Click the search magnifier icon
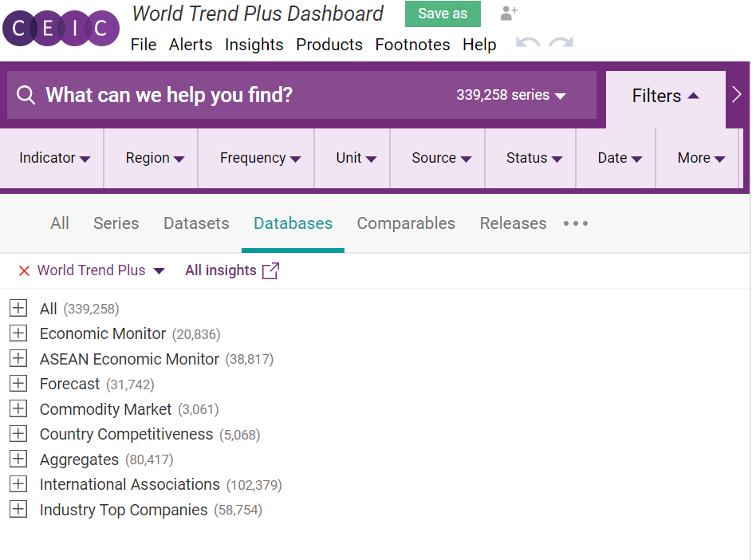 coord(26,95)
